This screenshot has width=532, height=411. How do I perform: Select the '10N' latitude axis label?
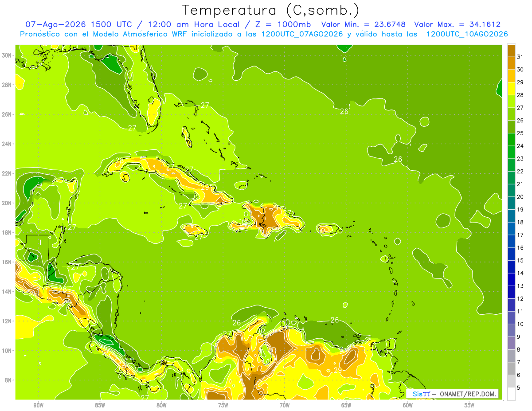pyautogui.click(x=7, y=350)
